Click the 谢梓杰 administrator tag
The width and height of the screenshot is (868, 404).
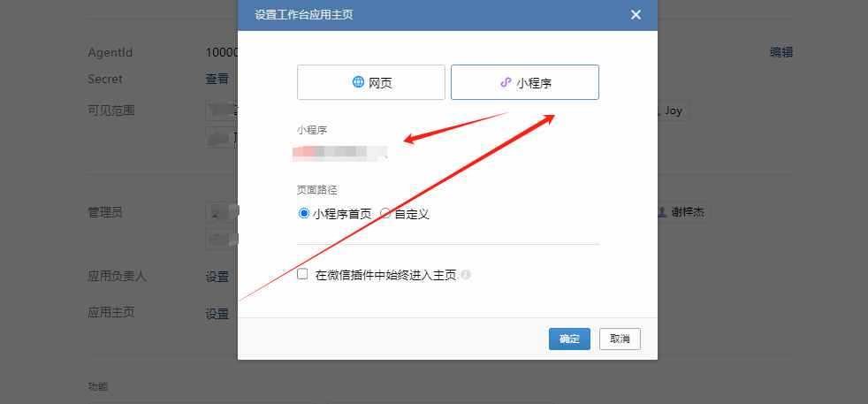[682, 212]
